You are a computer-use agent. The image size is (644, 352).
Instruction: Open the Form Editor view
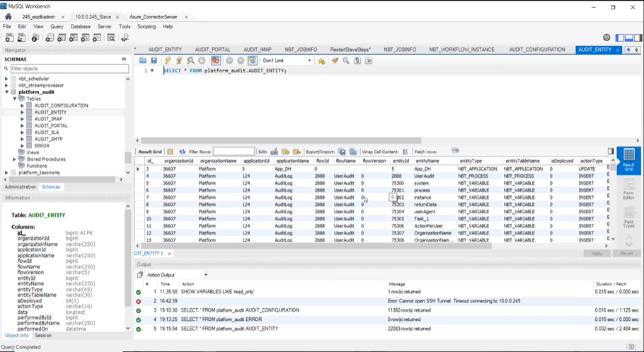[628, 190]
